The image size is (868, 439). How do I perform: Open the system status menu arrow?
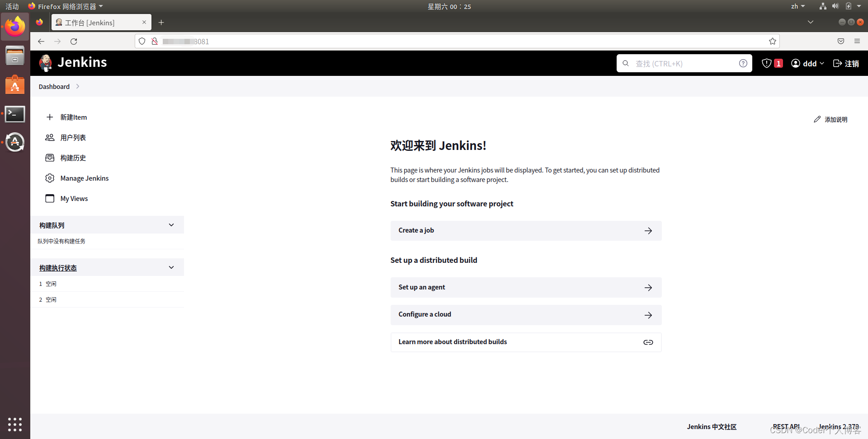[859, 6]
